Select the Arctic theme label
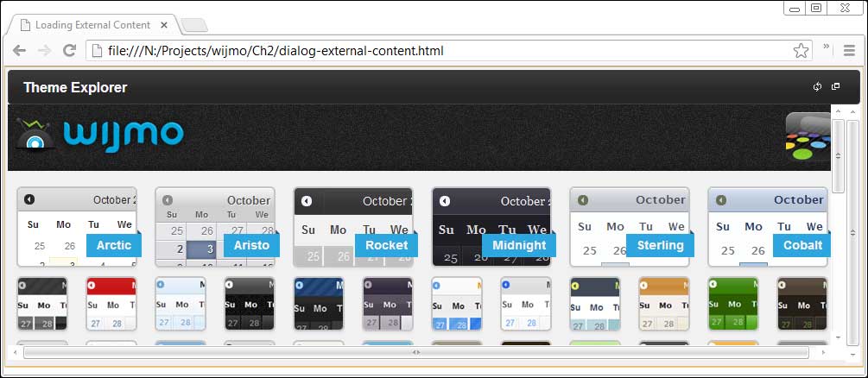This screenshot has height=378, width=868. 114,245
